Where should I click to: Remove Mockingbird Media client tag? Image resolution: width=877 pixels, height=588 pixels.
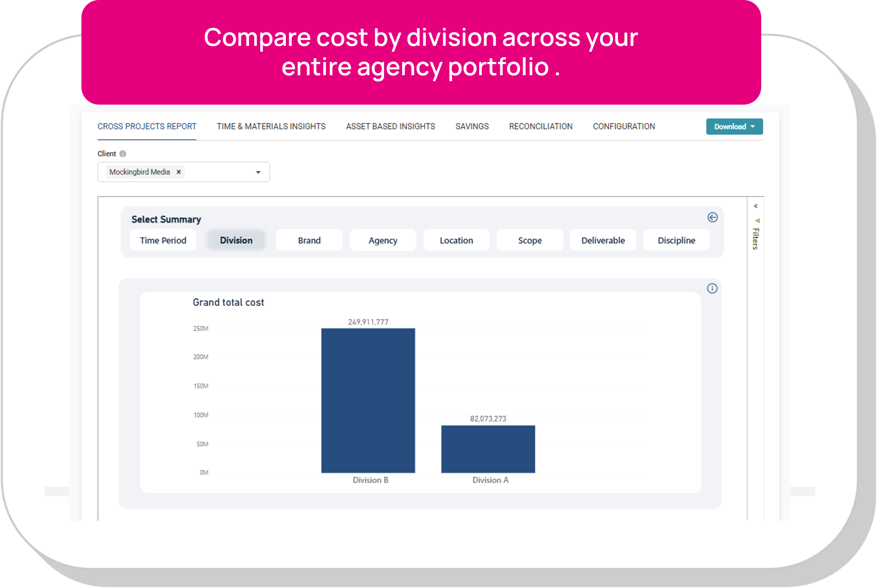[178, 172]
